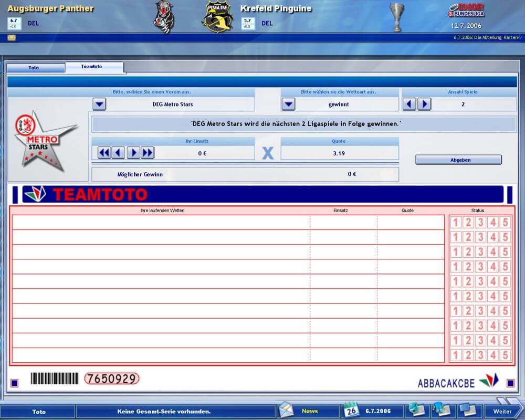Open the bet type dropdown arrow
Viewport: 525px width, 420px height.
coord(289,104)
